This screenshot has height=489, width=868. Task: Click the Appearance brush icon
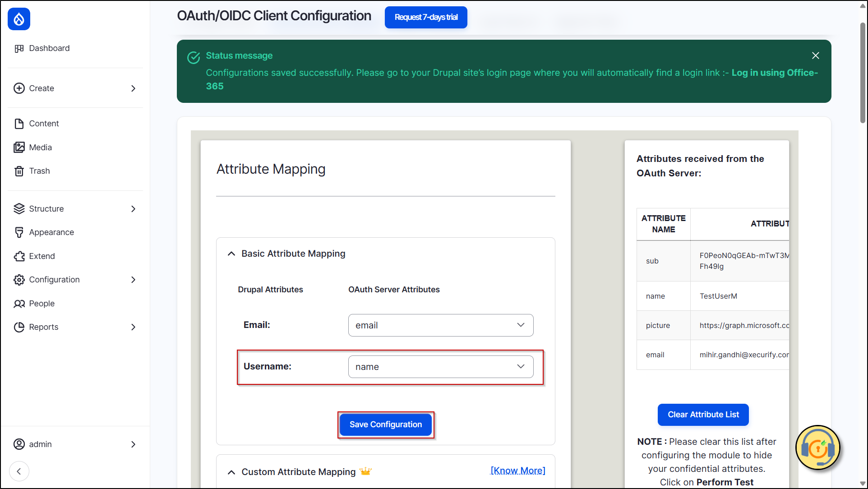click(x=19, y=232)
